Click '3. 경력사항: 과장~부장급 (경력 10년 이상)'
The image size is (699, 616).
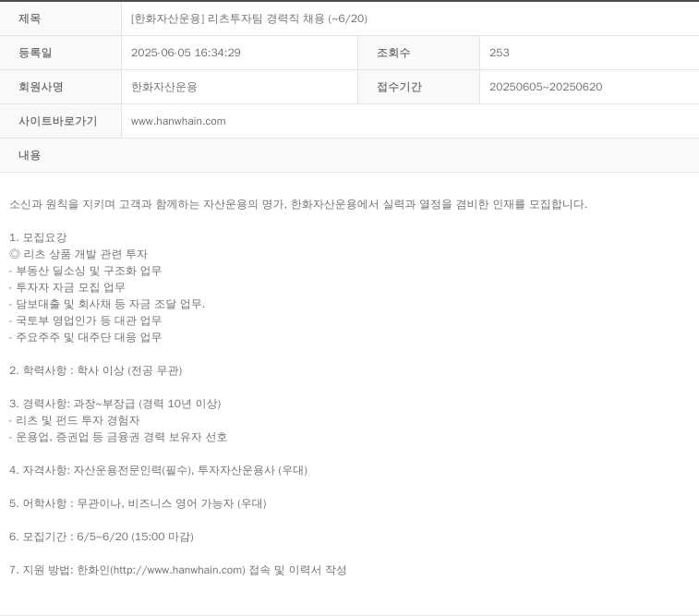115,404
